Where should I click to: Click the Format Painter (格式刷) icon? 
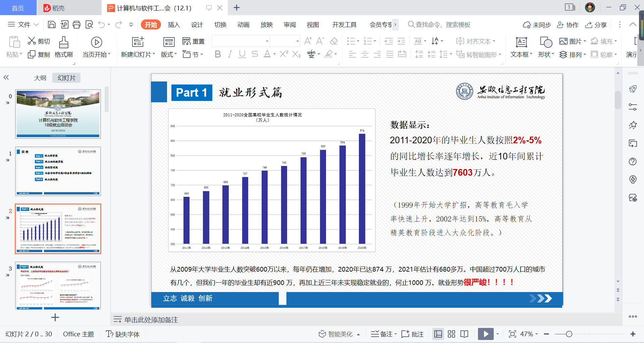[63, 43]
